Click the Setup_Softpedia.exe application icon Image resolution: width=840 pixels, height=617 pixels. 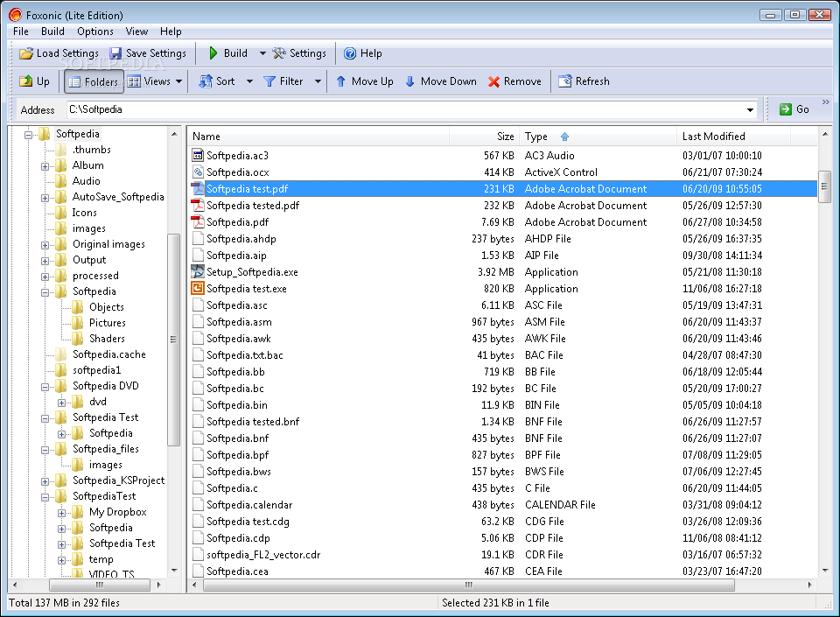198,271
